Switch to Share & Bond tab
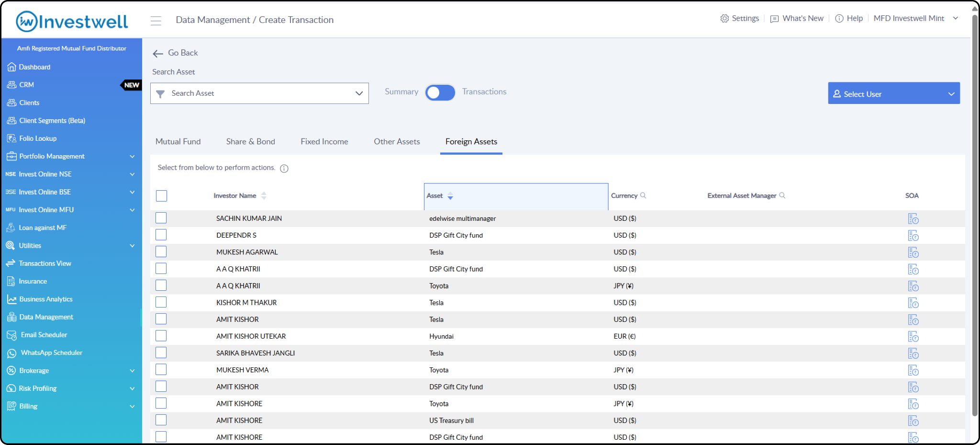This screenshot has height=445, width=980. (x=251, y=142)
